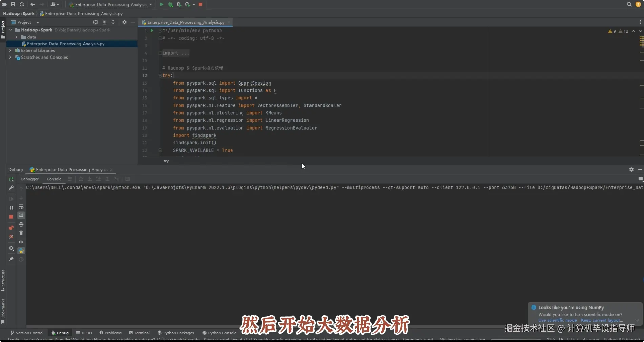Image resolution: width=644 pixels, height=342 pixels.
Task: Open Debug panel settings gear
Action: [x=631, y=169]
